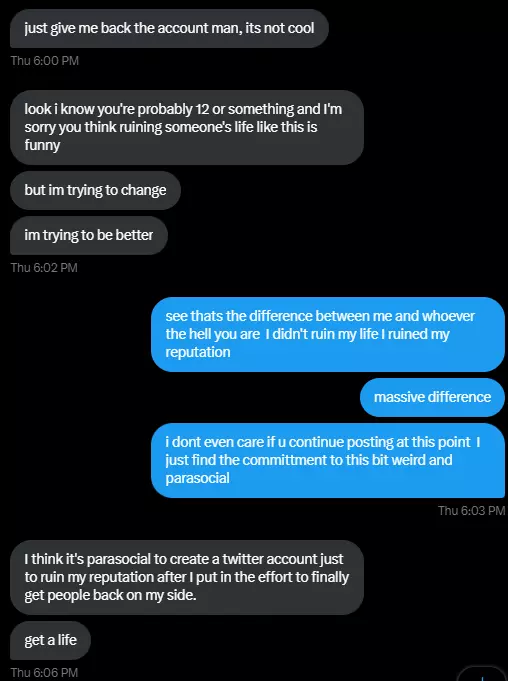Click the "get people back on my side." line
The width and height of the screenshot is (508, 681).
(110, 595)
